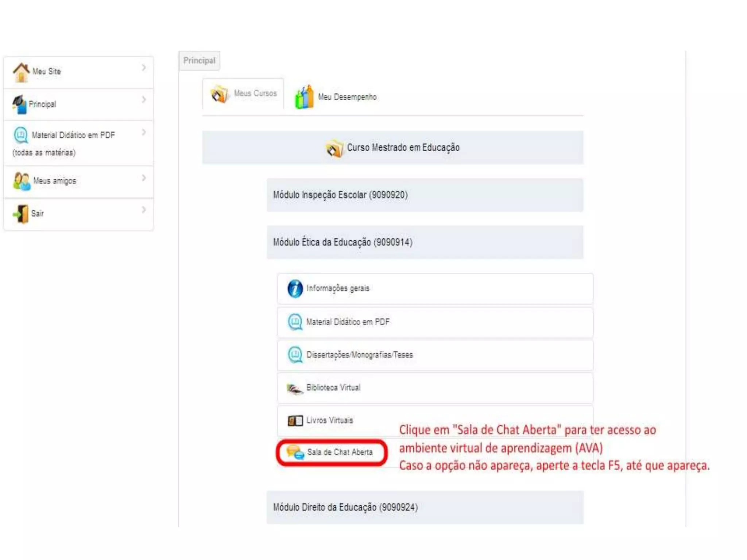Click the folder icon on Meus Cursos tab
The width and height of the screenshot is (747, 560).
220,94
